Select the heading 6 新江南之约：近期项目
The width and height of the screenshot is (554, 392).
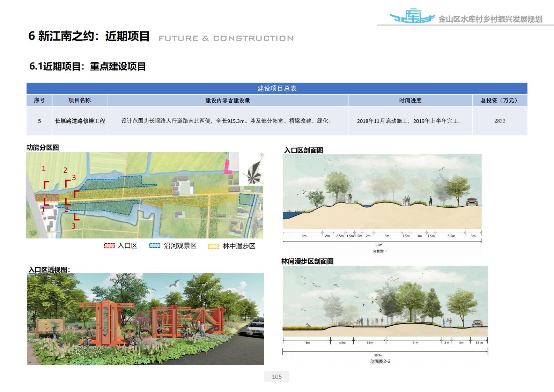89,36
